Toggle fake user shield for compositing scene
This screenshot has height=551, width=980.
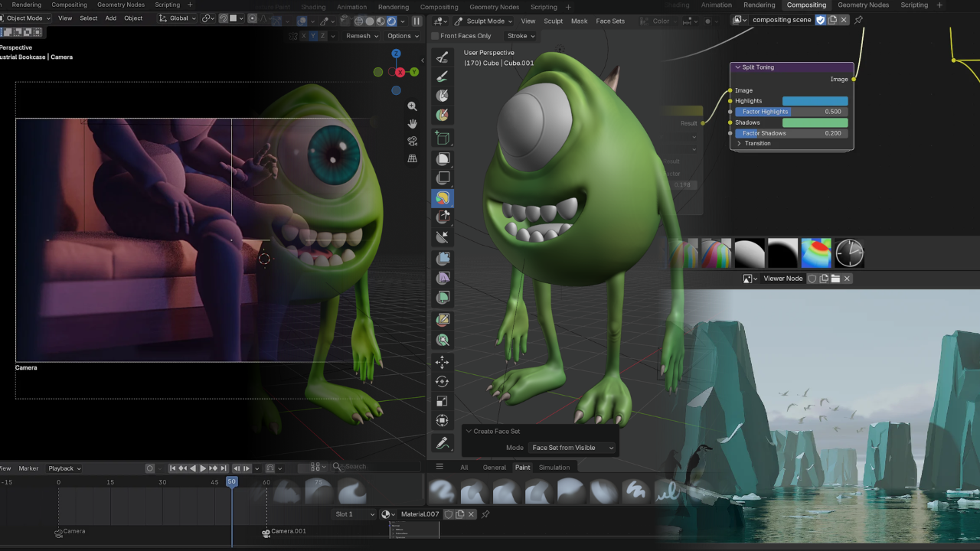point(821,20)
